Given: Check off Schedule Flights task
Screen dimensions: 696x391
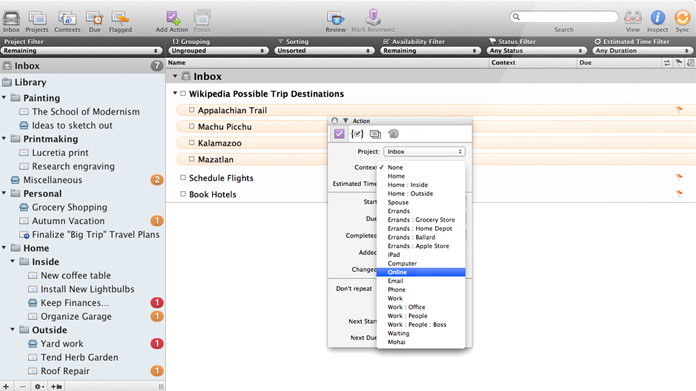Looking at the screenshot, I should click(x=183, y=178).
